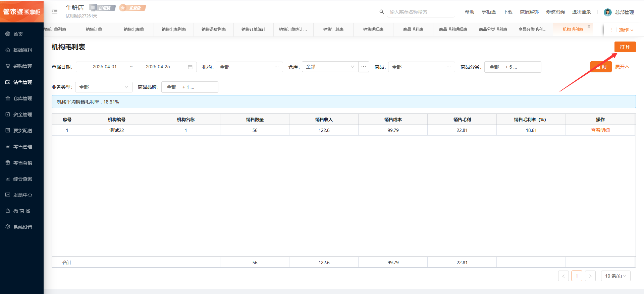644x294 pixels.
Task: Open 系统设置 gear icon in sidebar
Action: (x=8, y=227)
